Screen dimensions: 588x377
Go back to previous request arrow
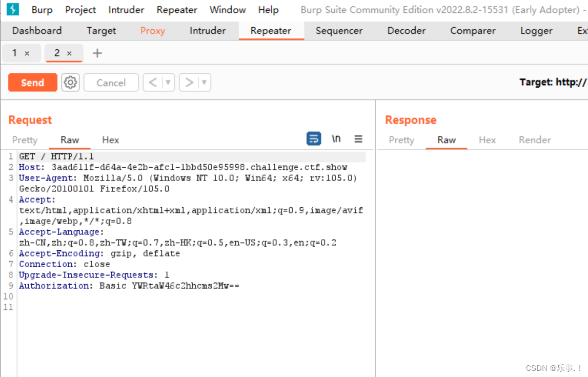pos(153,83)
